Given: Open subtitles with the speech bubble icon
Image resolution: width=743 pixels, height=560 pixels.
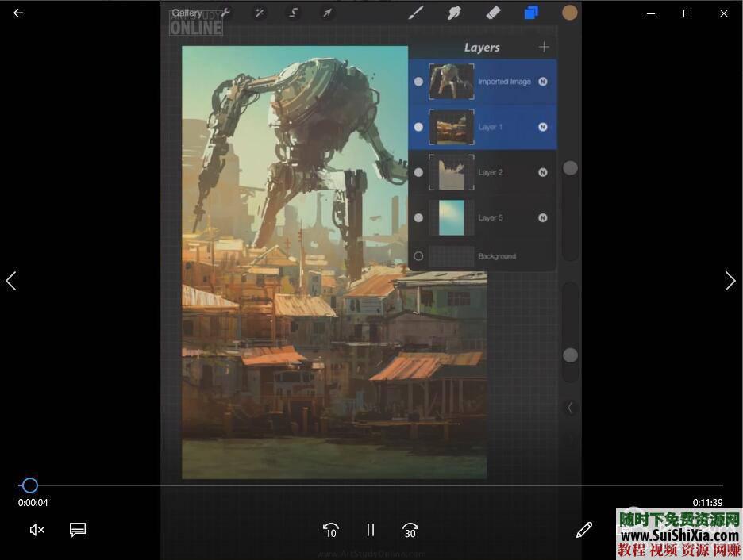Looking at the screenshot, I should (x=77, y=530).
